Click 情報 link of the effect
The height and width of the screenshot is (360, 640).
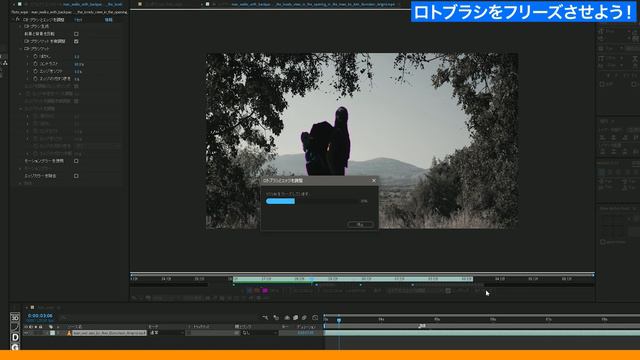(x=108, y=20)
